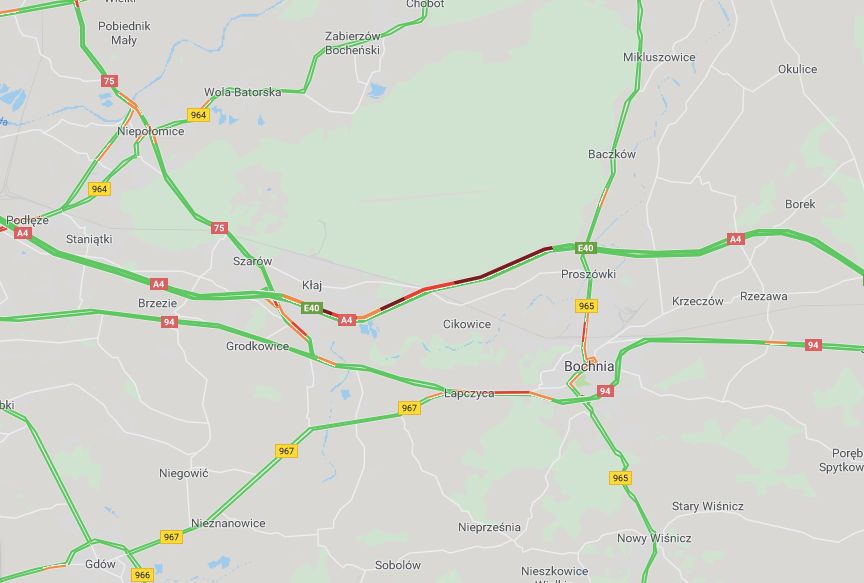The height and width of the screenshot is (583, 864).
Task: Select the A4 shield near Borek
Action: (736, 239)
